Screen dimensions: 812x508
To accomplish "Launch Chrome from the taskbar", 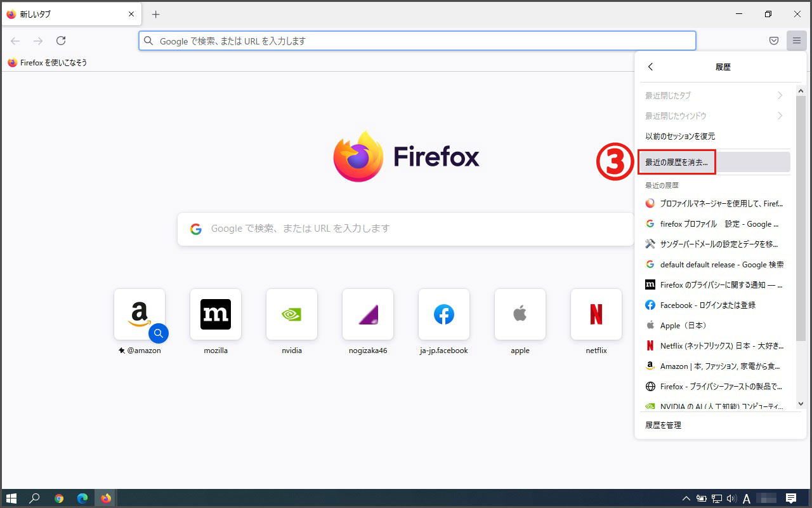I will [59, 498].
